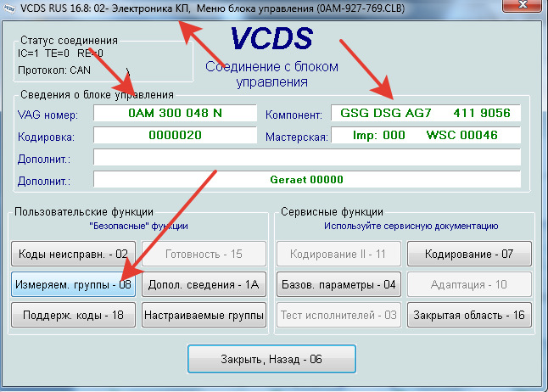548x392 pixels.
Task: Click the Компонент field GSG DSG AG7
Action: click(426, 113)
